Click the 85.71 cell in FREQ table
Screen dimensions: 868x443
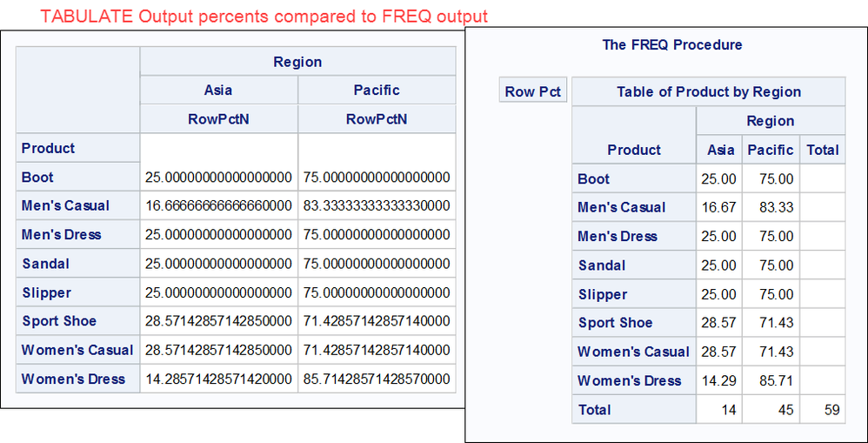771,380
